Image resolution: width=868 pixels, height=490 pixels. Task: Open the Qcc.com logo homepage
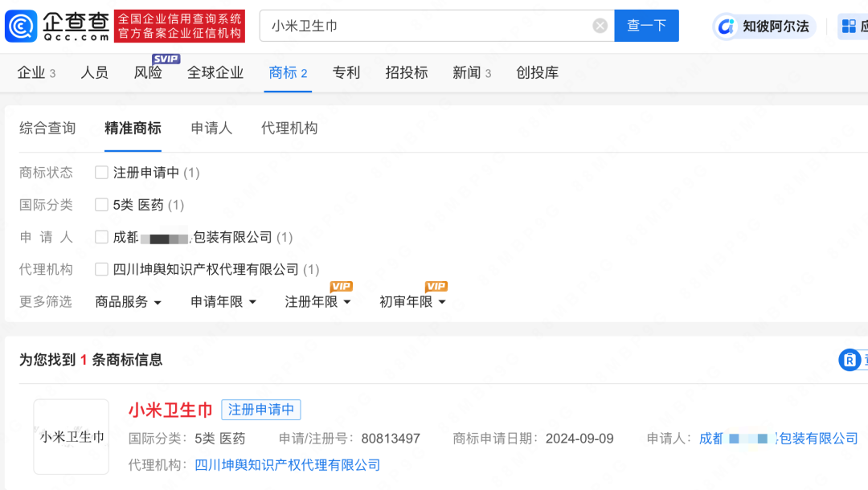point(57,26)
